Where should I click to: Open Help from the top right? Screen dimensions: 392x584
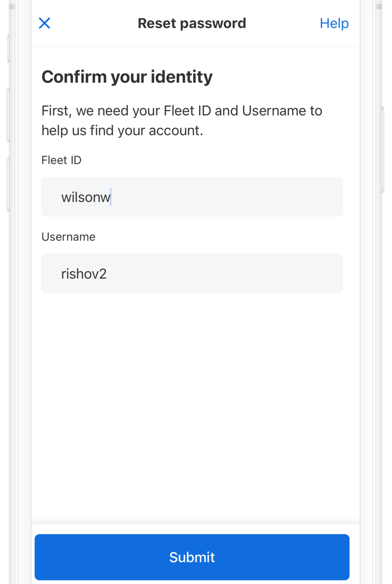(x=334, y=23)
